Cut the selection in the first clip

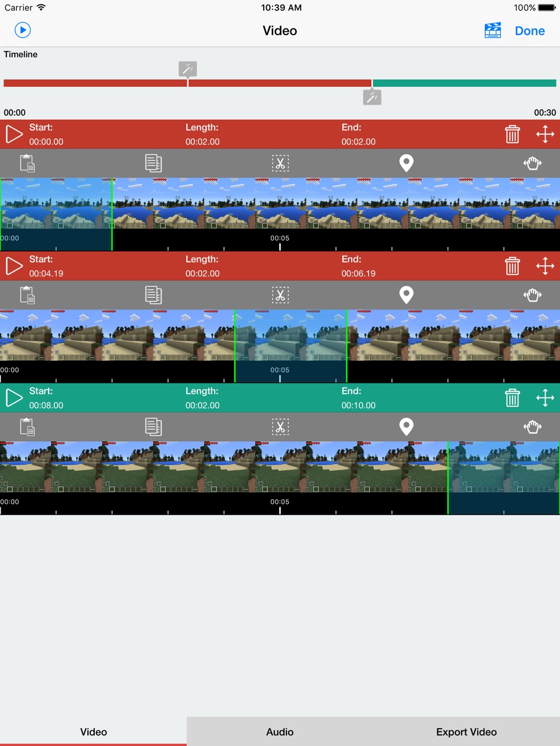coord(280,163)
